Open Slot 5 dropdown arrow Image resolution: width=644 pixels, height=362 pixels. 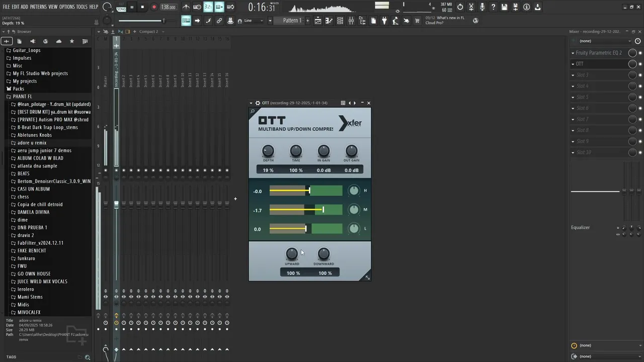[x=573, y=97]
